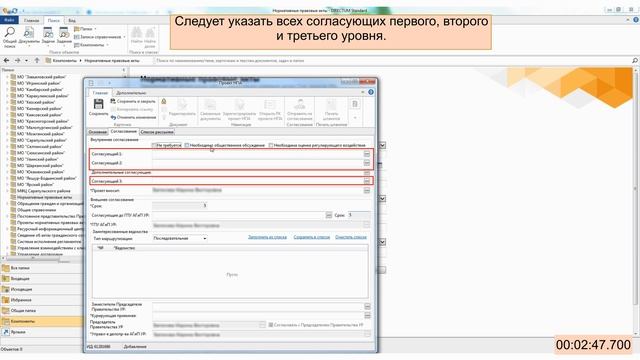Open Ярлыки in left navigation pane
640x360 pixels.
click(41, 332)
